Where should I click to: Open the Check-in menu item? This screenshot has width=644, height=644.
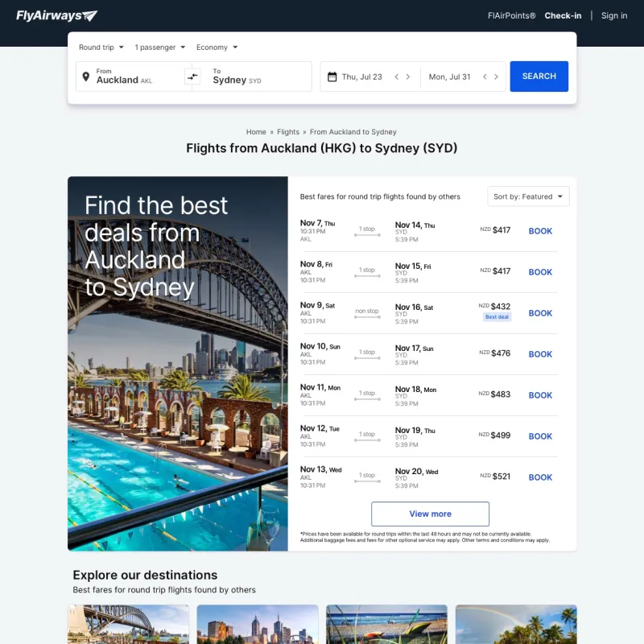pos(563,15)
